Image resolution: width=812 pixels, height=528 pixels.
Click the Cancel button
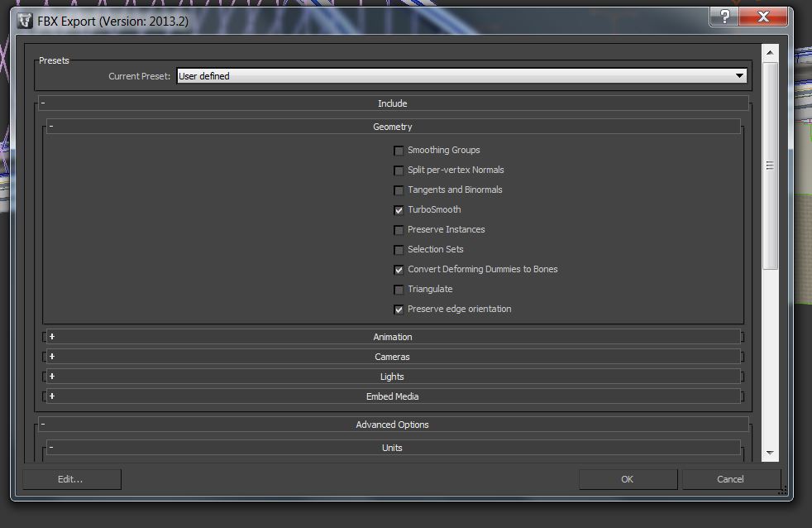731,479
